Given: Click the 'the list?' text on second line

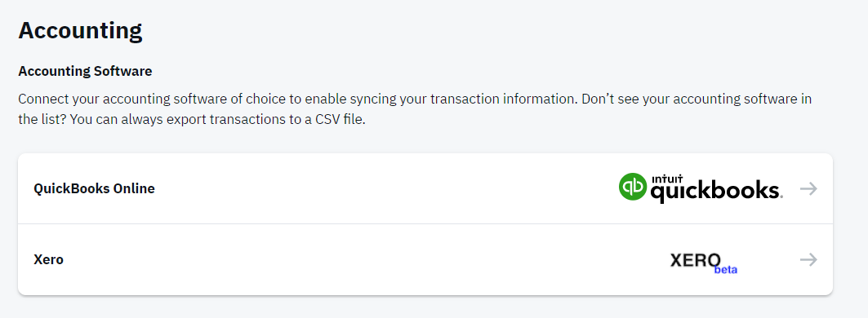Looking at the screenshot, I should tap(42, 120).
